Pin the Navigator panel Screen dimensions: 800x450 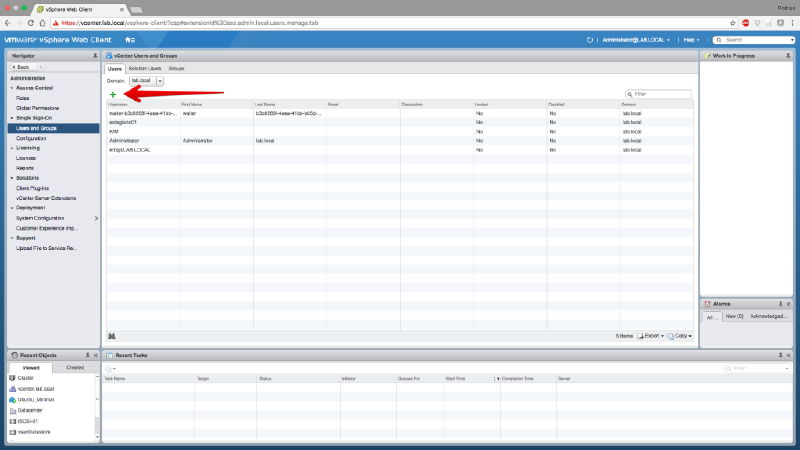pyautogui.click(x=95, y=56)
